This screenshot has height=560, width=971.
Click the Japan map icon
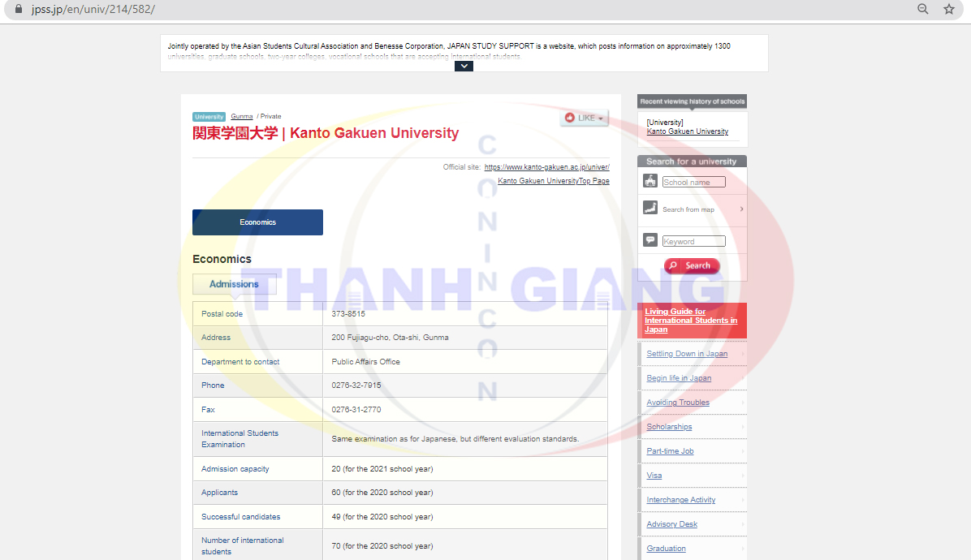[649, 208]
